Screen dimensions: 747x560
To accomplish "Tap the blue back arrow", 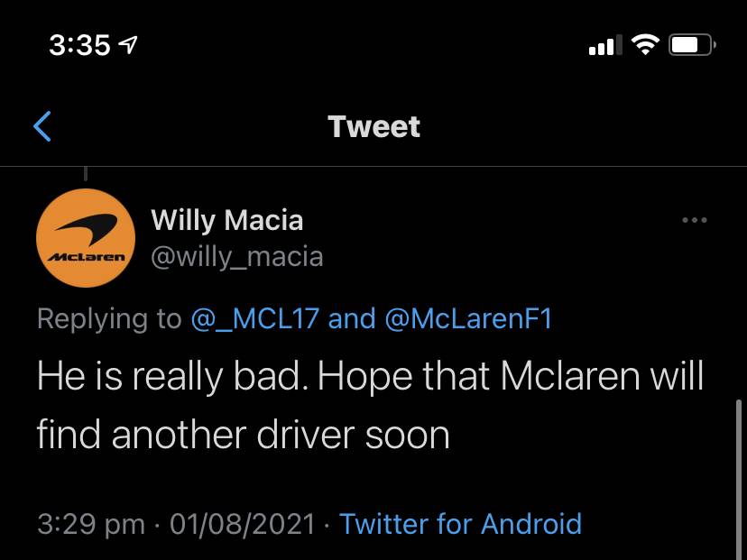I will click(x=41, y=126).
